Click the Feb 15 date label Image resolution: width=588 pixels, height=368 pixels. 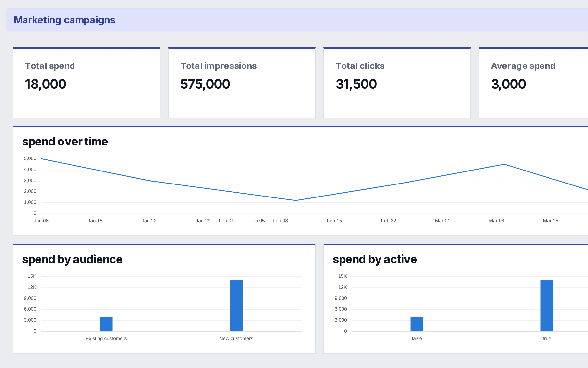(x=334, y=221)
